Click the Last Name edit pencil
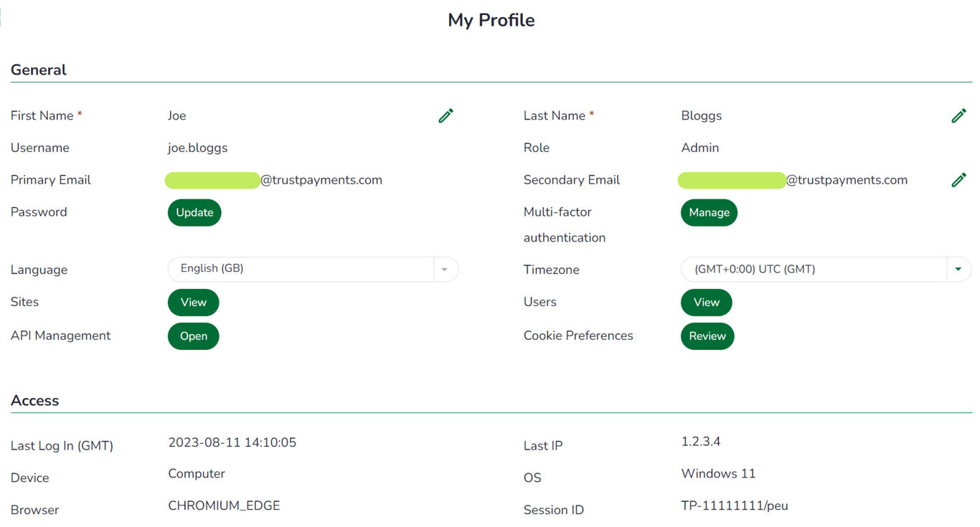The height and width of the screenshot is (527, 980). click(x=958, y=116)
